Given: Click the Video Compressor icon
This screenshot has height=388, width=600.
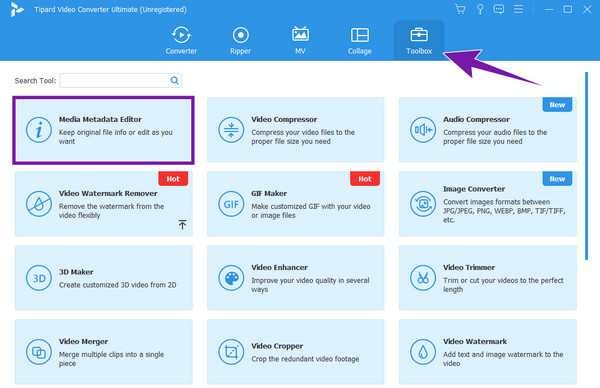Looking at the screenshot, I should [231, 130].
